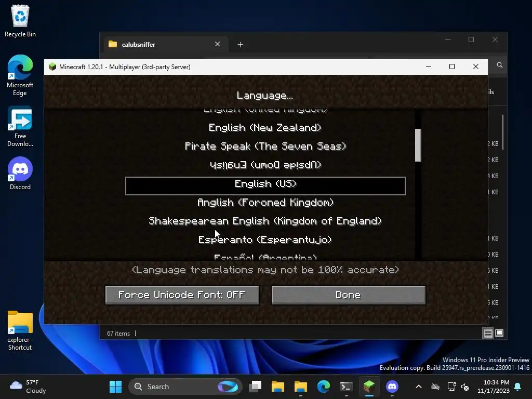532x399 pixels.
Task: Open the clock showing 10:34 PM
Action: click(494, 387)
